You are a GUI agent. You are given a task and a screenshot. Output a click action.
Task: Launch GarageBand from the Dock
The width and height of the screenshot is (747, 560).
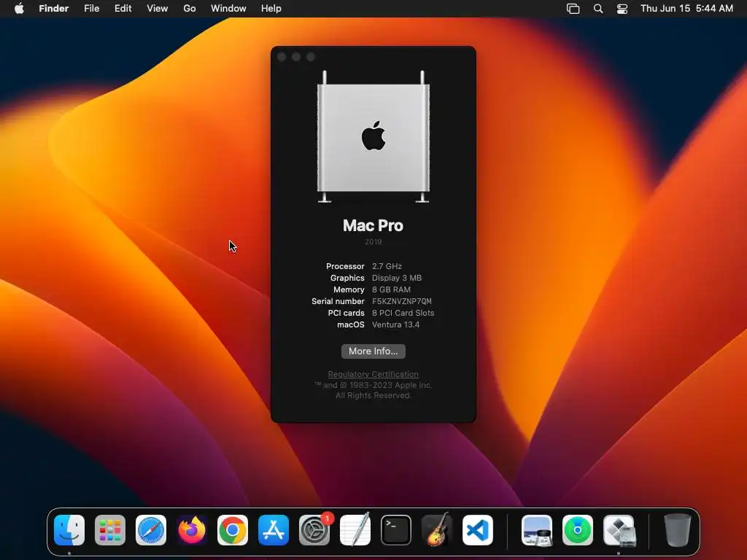click(437, 530)
